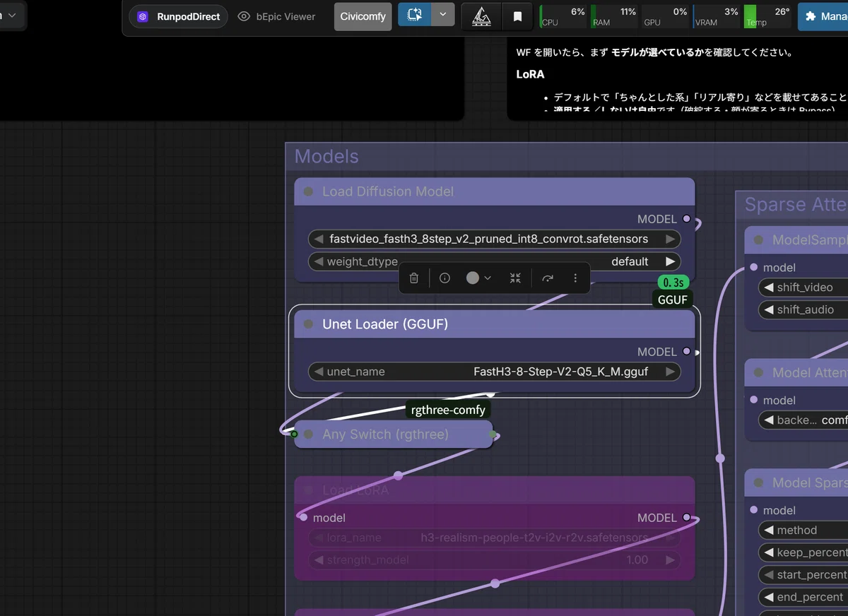Image resolution: width=848 pixels, height=616 pixels.
Task: Open the fastvideo safetensors model selector
Action: [495, 239]
